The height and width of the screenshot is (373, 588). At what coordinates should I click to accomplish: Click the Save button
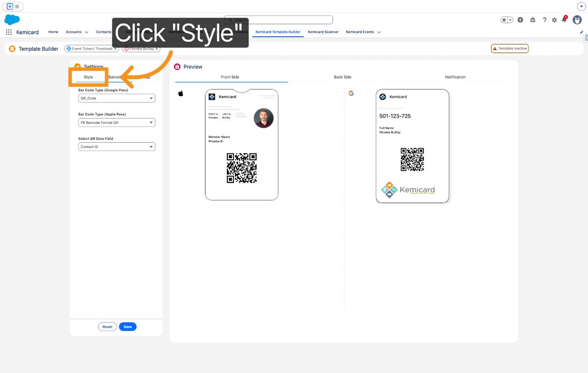[x=127, y=326]
